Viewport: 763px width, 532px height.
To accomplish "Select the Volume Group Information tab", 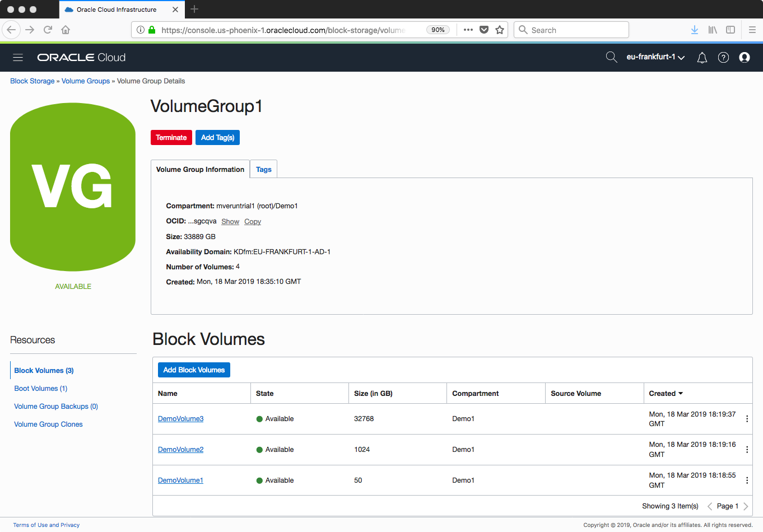I will coord(200,170).
